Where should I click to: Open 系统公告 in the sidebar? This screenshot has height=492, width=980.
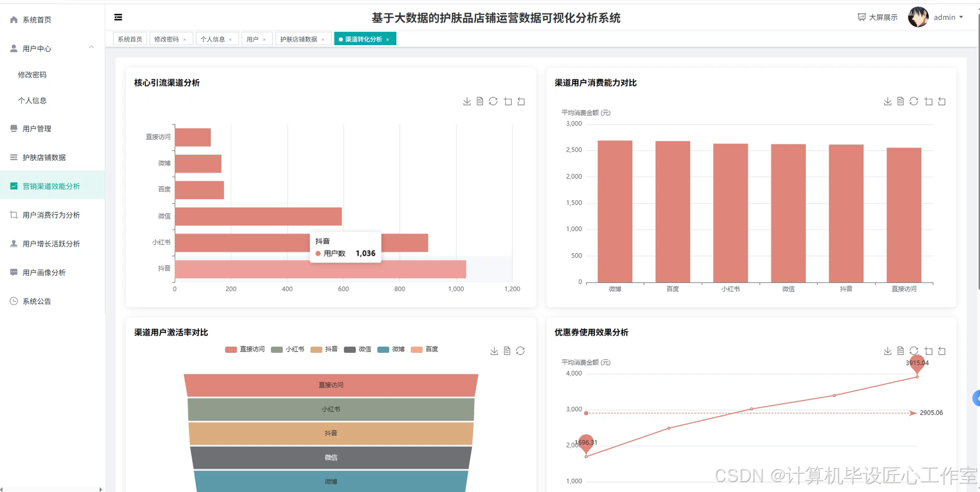(52, 301)
